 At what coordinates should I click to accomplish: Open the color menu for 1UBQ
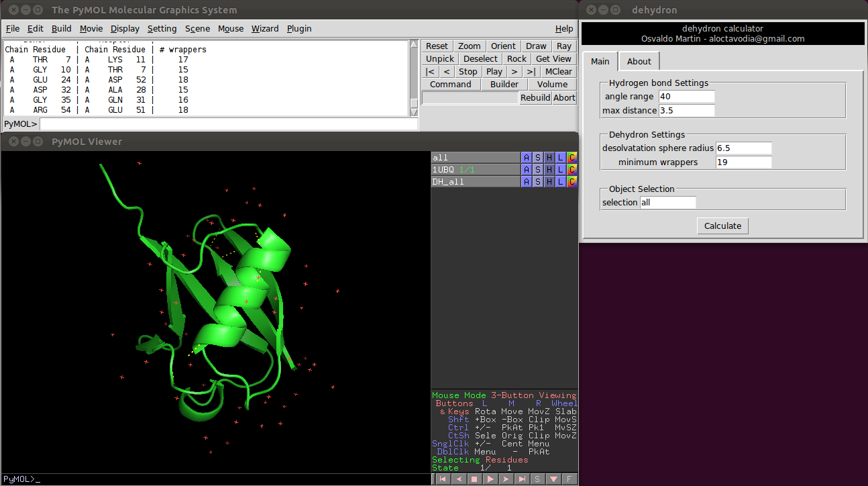tap(572, 170)
